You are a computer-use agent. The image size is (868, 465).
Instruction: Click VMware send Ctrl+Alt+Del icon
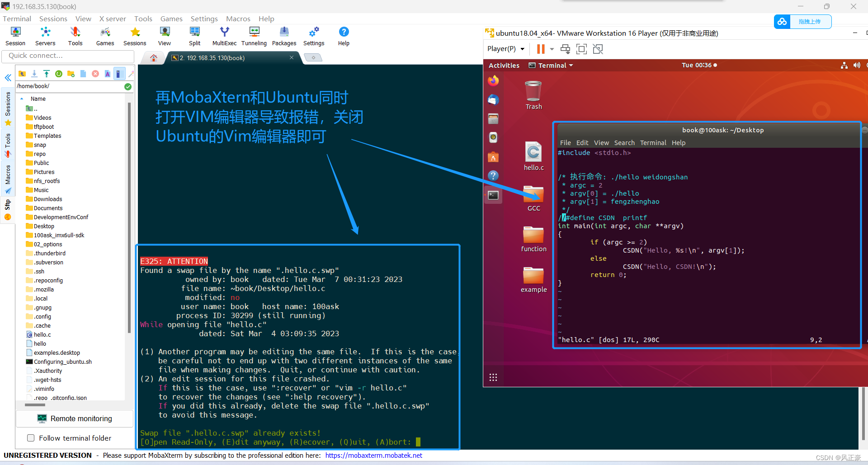565,49
